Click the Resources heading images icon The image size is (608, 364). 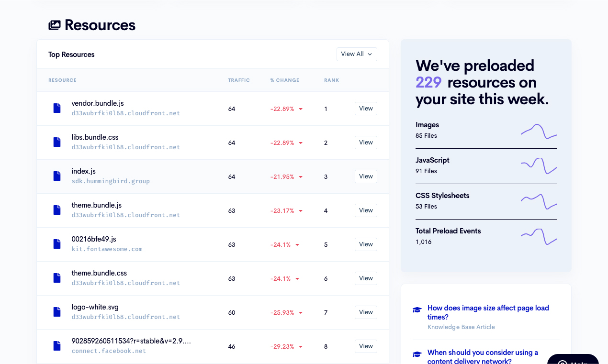(x=55, y=25)
